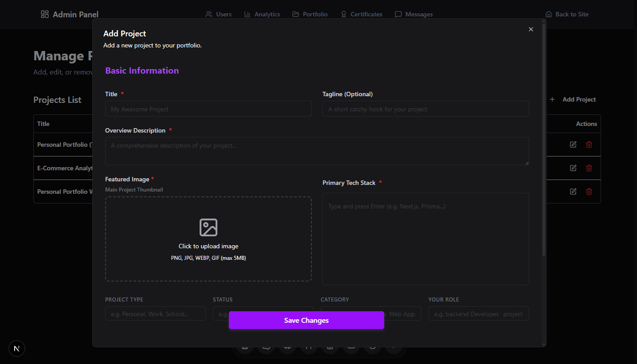
Task: Click the Back to Site home icon
Action: coord(549,14)
